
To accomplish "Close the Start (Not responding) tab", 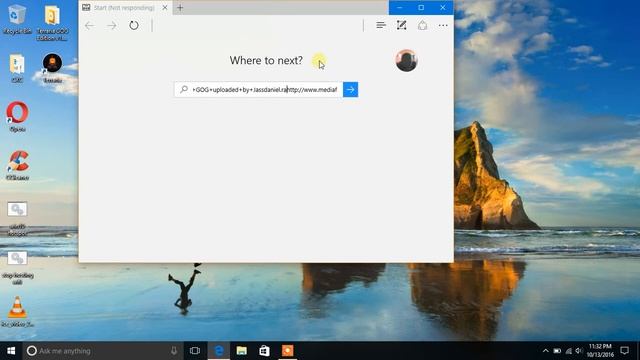I will 165,7.
